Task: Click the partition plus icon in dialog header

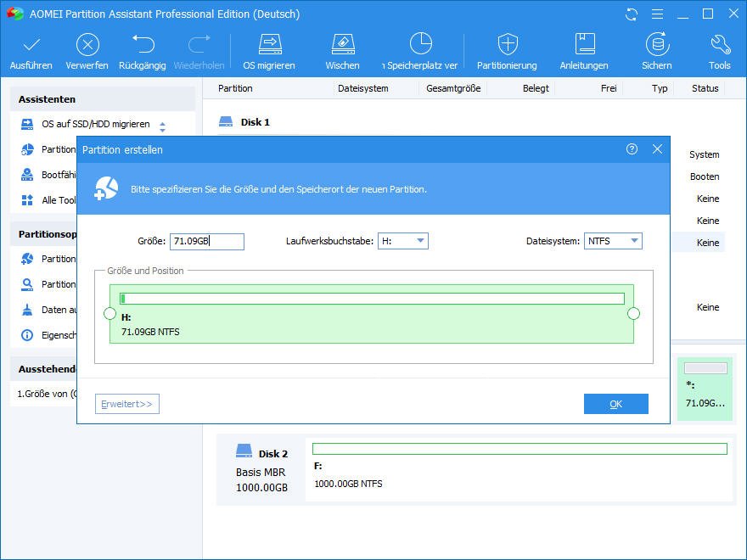Action: point(106,188)
